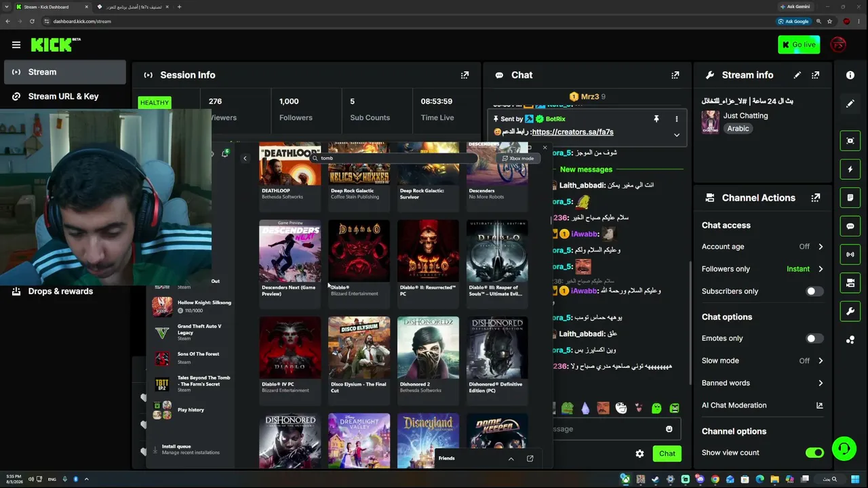Pop out the Friends panel
Screen dimensions: 868x488
click(x=530, y=459)
